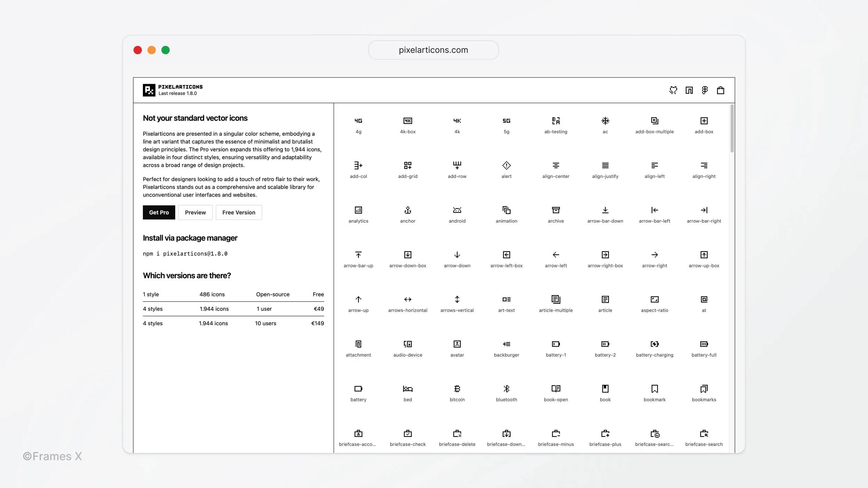Expand the 4 styles 10 users pricing row

(233, 323)
